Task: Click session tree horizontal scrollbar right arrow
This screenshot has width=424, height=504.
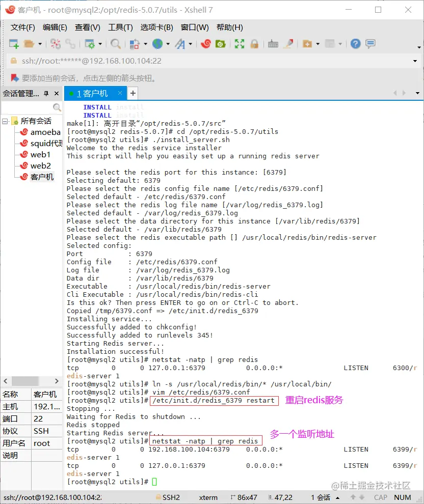Action: pyautogui.click(x=57, y=381)
